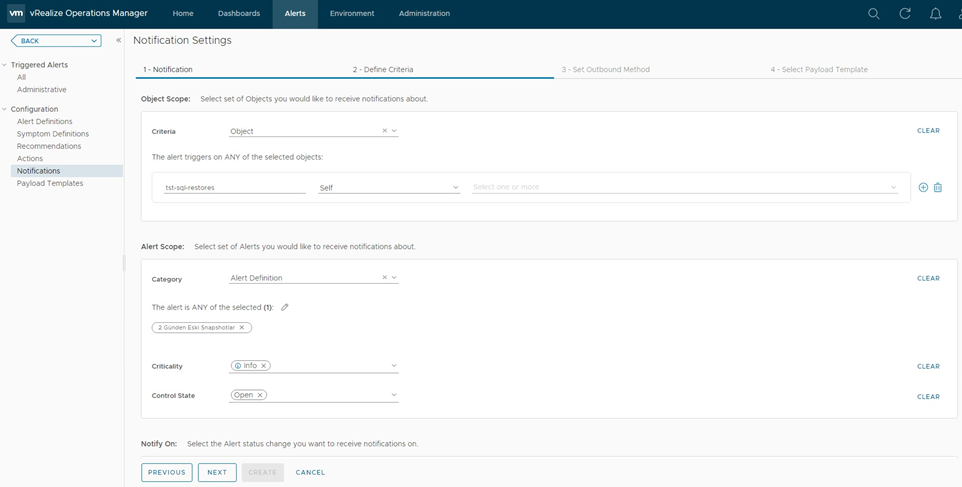Select Payload Templates in the sidebar

50,183
